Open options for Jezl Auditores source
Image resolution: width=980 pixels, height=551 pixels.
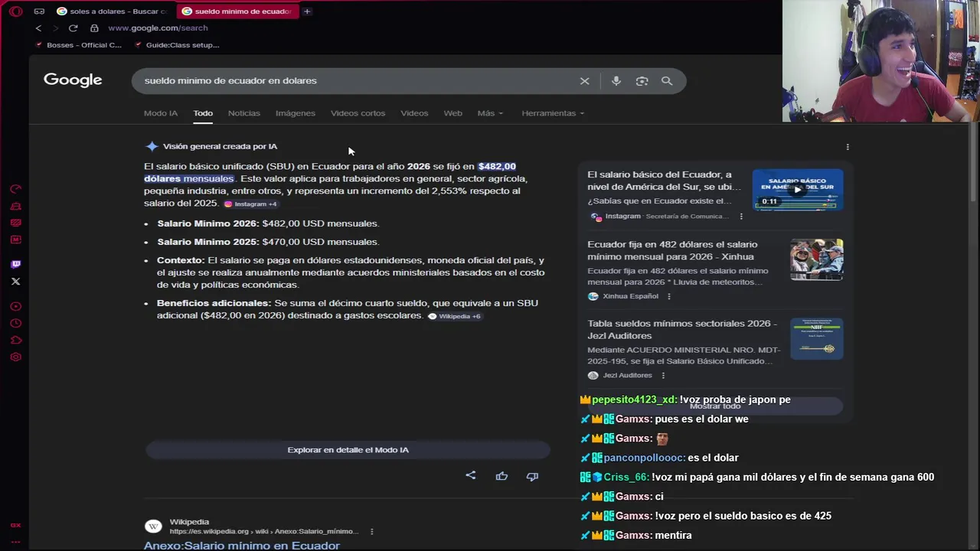663,376
